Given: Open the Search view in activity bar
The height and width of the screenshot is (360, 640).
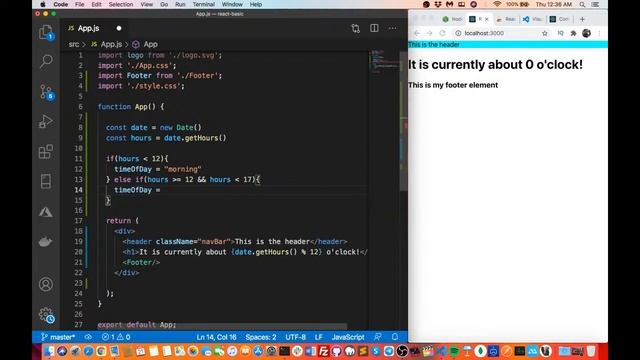Looking at the screenshot, I should (x=46, y=61).
